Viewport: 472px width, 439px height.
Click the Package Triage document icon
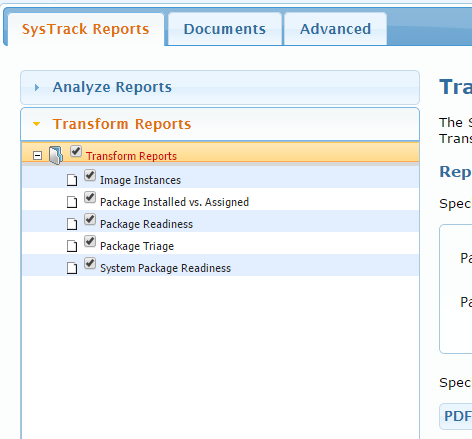(x=72, y=246)
